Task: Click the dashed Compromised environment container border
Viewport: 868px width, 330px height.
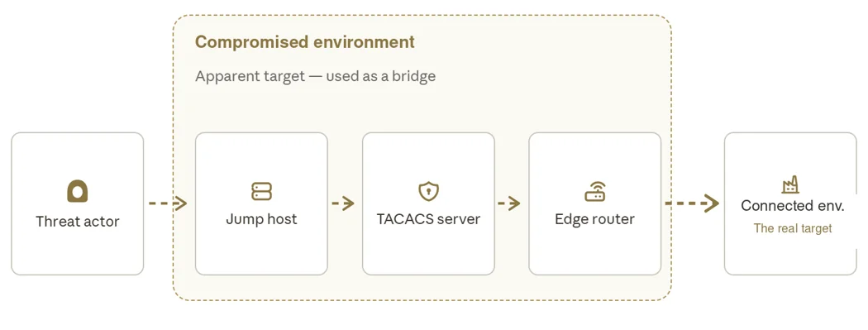Action: (422, 16)
